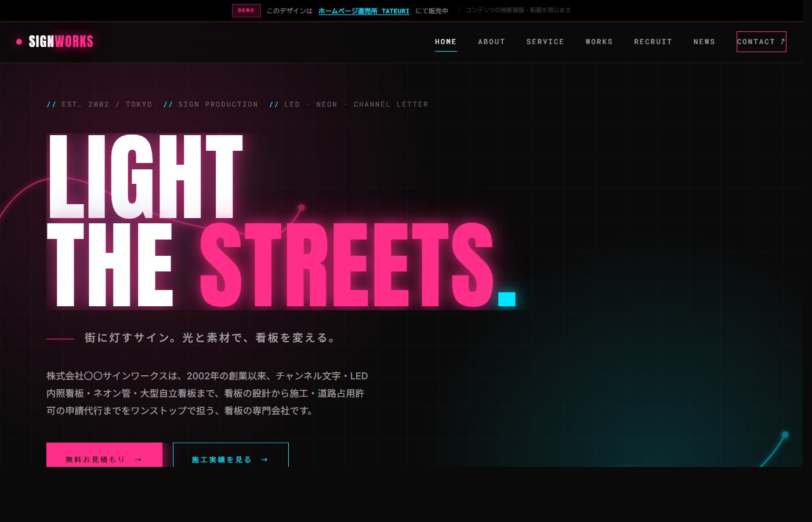Click the DEMO badge in top bar
This screenshot has height=522, width=812.
tap(246, 10)
